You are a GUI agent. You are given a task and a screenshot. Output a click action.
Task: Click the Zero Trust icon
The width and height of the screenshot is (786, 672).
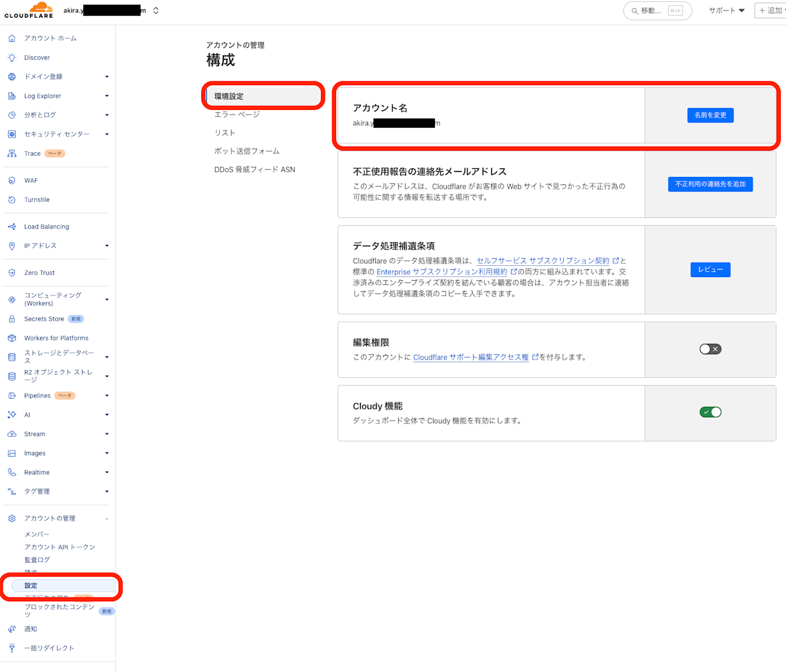pos(12,272)
